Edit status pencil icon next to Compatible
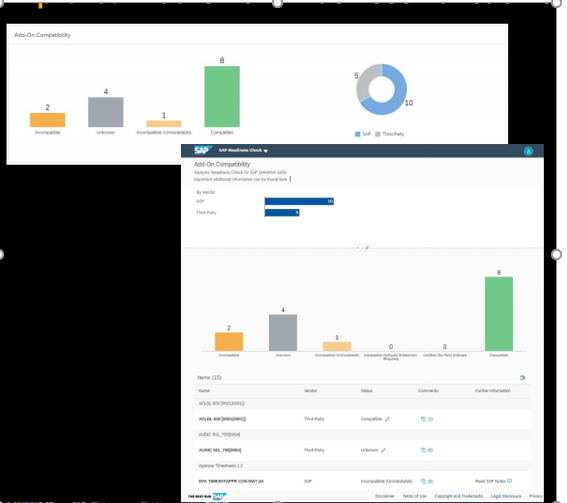 coord(387,419)
